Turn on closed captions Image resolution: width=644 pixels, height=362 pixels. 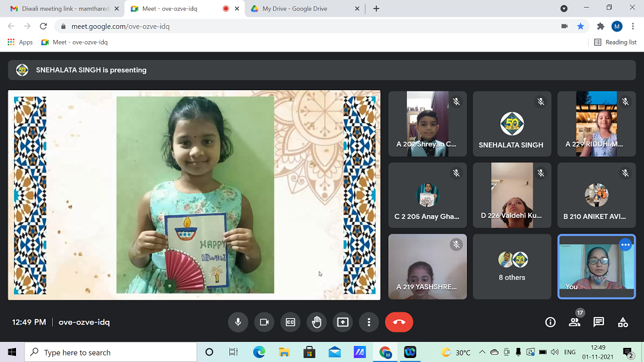pyautogui.click(x=290, y=322)
